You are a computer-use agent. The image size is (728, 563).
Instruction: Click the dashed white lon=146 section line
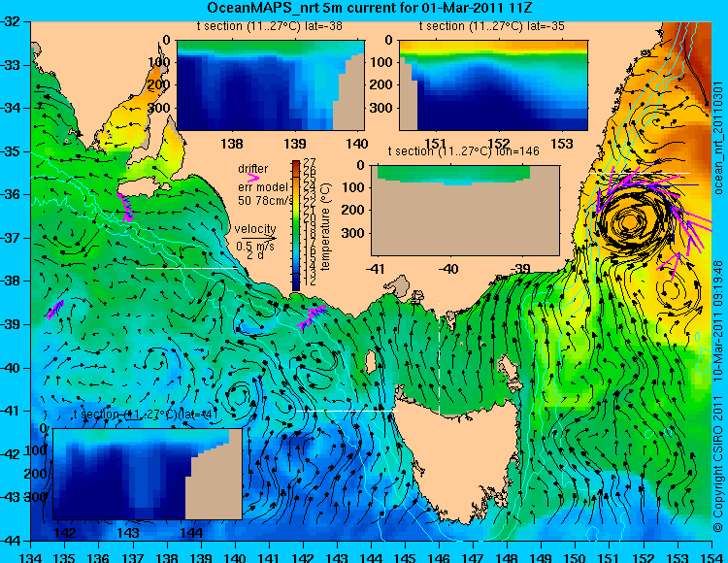click(x=439, y=359)
